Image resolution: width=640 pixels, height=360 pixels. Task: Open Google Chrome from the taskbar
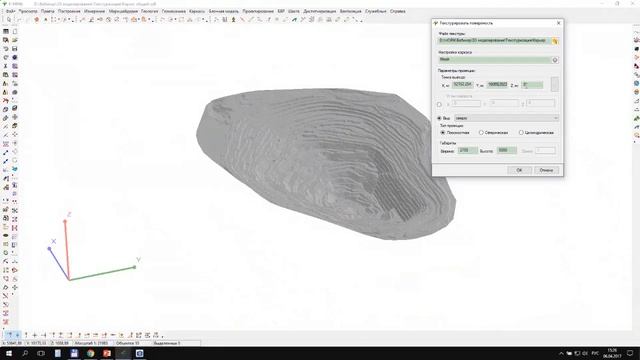(x=90, y=353)
